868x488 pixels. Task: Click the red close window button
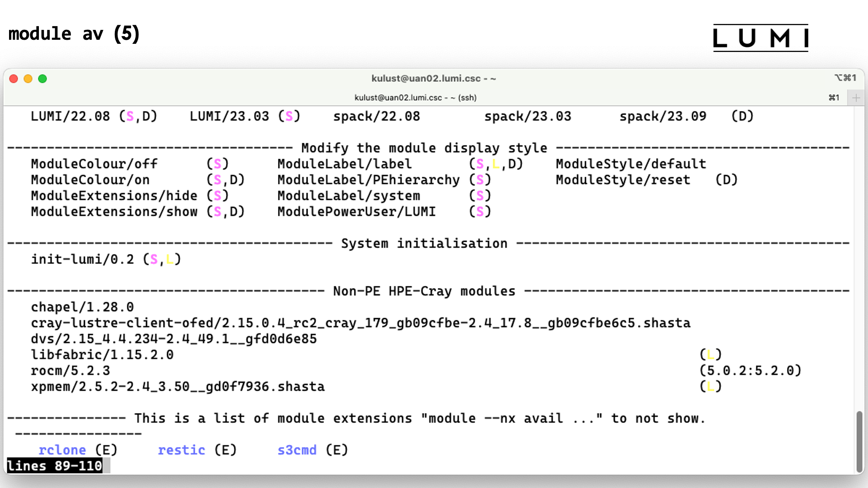point(14,79)
